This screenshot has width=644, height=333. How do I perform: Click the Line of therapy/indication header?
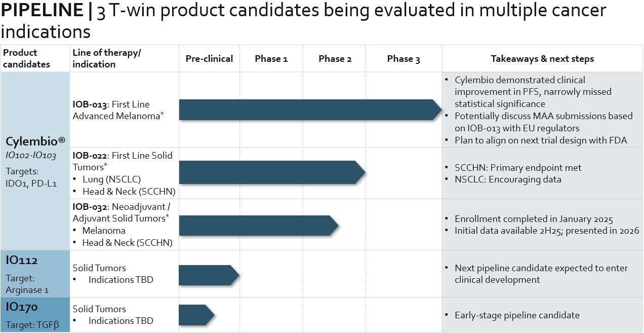107,58
